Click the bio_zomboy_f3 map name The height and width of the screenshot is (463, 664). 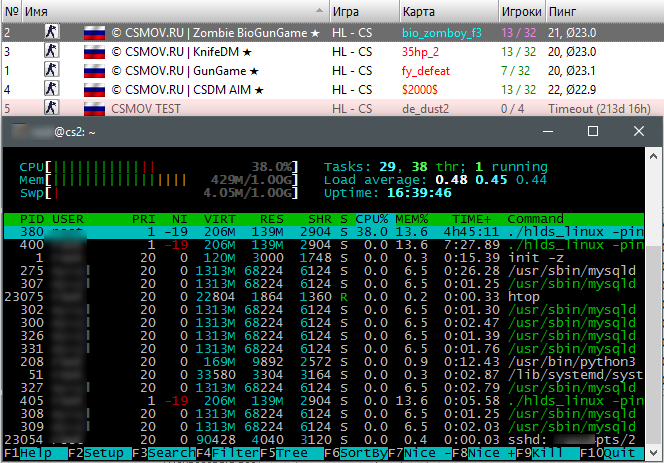point(442,33)
